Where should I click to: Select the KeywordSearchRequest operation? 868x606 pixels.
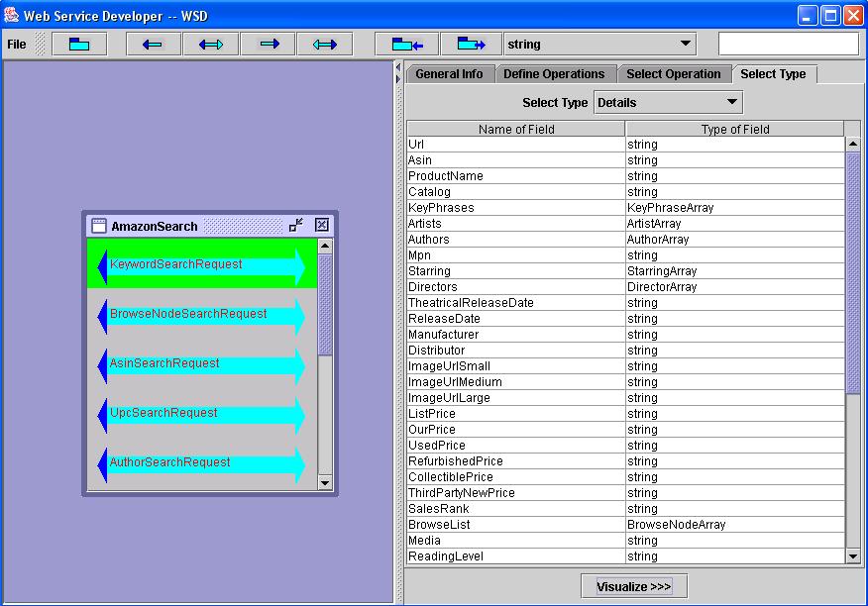click(x=202, y=264)
